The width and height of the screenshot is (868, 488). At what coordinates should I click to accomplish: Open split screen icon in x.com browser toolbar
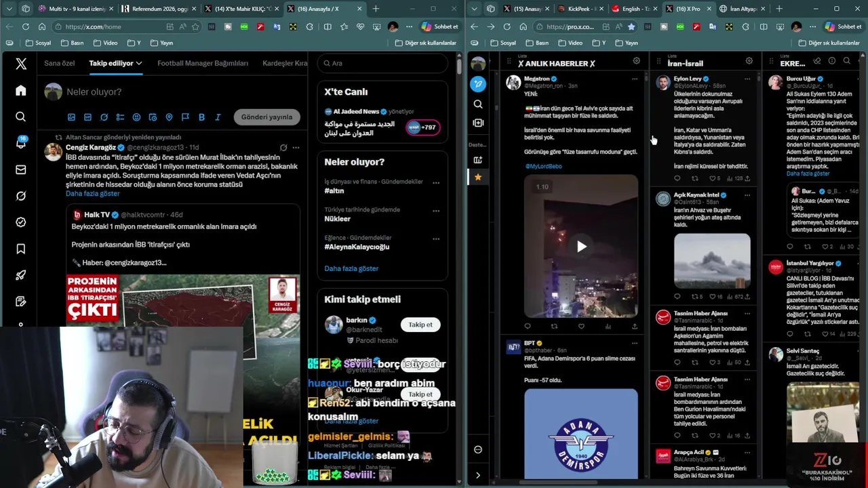328,26
